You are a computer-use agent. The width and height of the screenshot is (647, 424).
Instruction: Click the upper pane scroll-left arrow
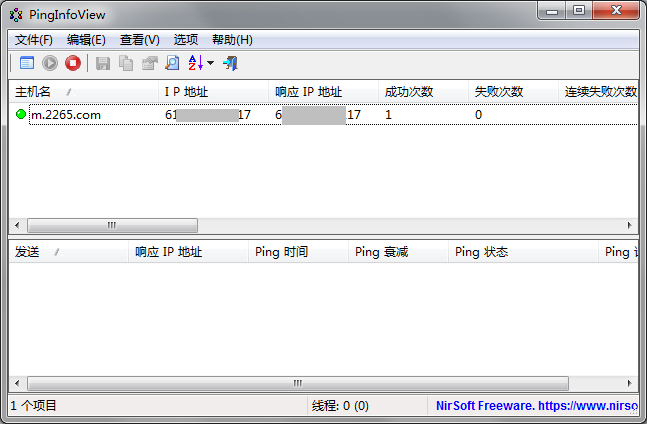[x=17, y=225]
